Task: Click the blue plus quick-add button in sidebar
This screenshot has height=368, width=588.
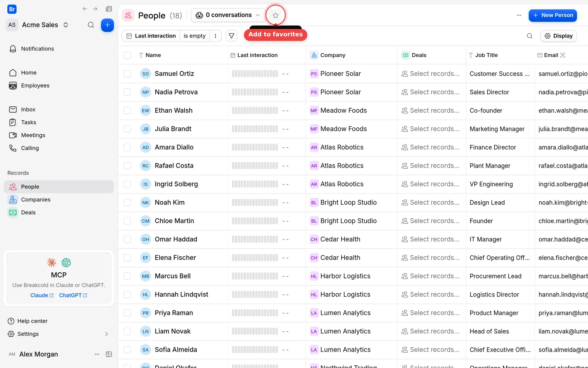Action: pyautogui.click(x=107, y=25)
